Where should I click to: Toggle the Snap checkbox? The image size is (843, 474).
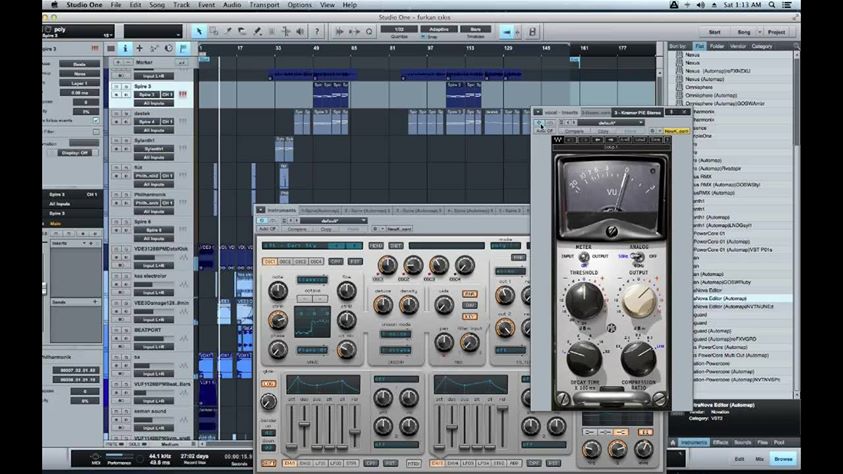[x=424, y=37]
